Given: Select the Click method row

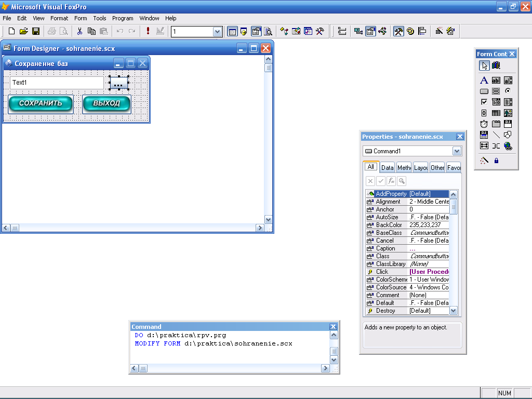Looking at the screenshot, I should click(407, 272).
